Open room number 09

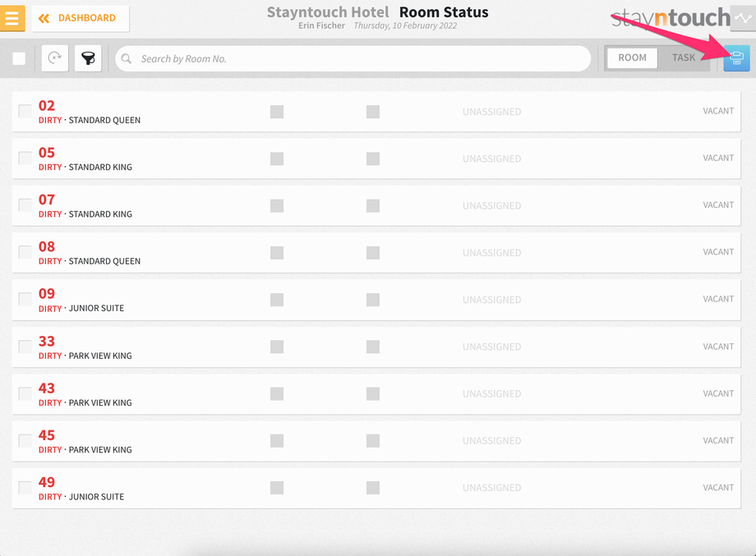click(x=47, y=293)
